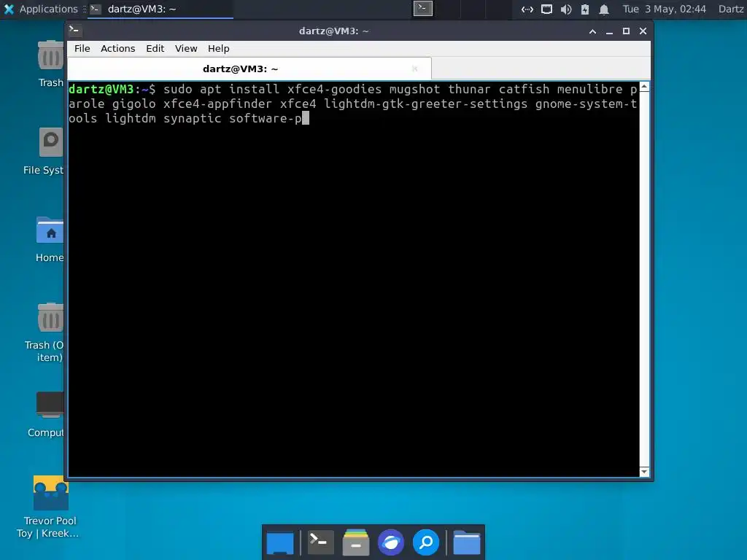This screenshot has width=747, height=560.
Task: Maximize the terminal window
Action: (x=626, y=31)
